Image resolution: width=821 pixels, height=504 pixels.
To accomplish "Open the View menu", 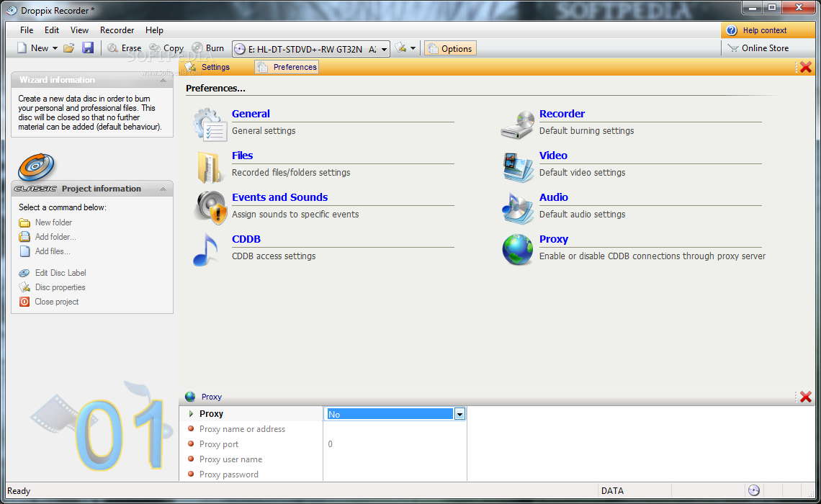I will (80, 30).
